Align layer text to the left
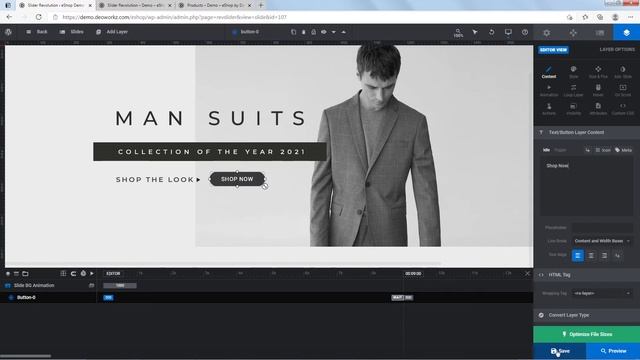Image resolution: width=640 pixels, height=360 pixels. coord(578,256)
